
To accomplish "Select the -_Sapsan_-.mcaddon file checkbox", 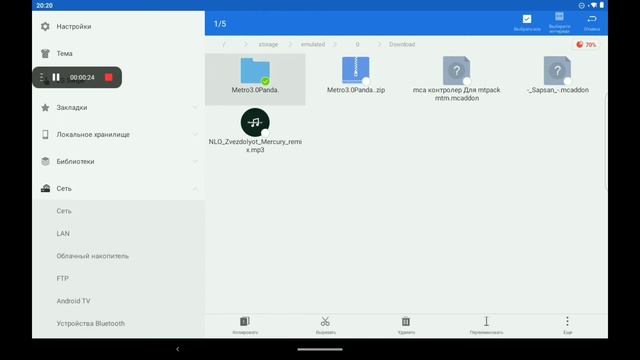I will coord(568,81).
